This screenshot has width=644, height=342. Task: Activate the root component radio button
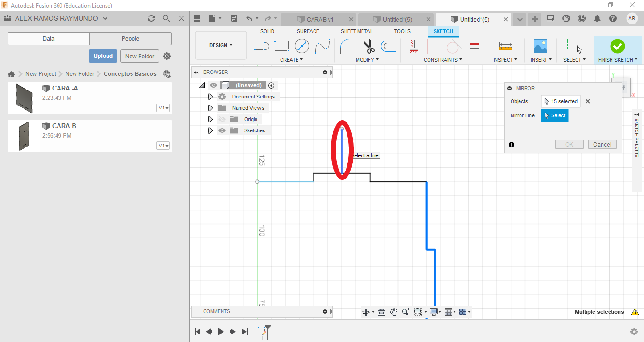coord(271,85)
